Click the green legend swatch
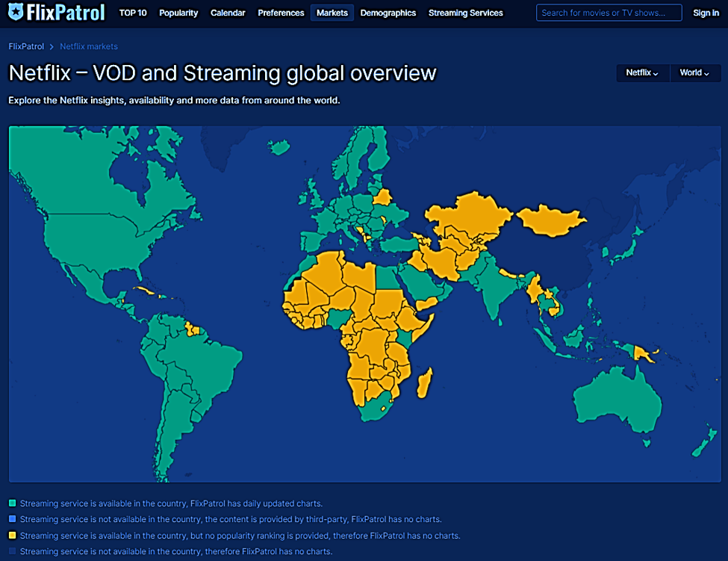 click(x=13, y=503)
